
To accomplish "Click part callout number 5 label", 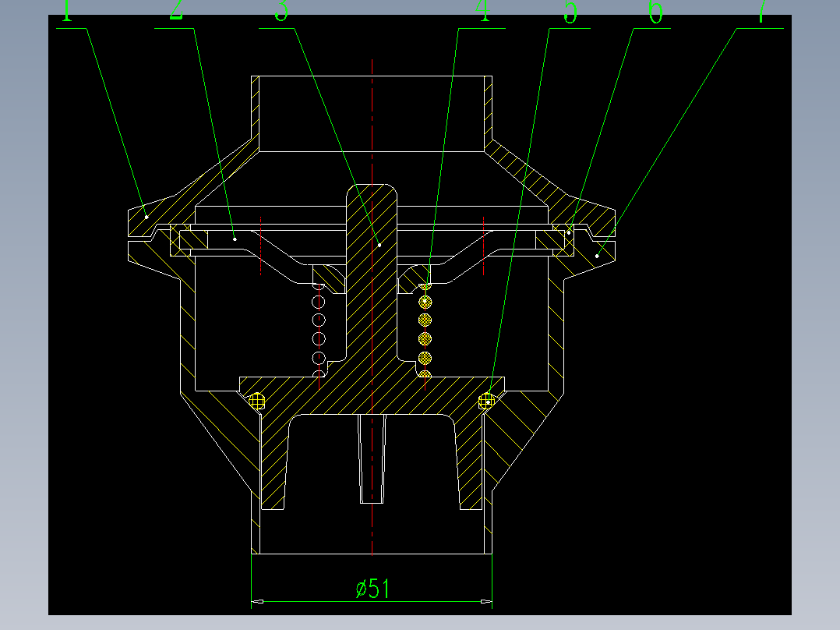I will (x=570, y=11).
